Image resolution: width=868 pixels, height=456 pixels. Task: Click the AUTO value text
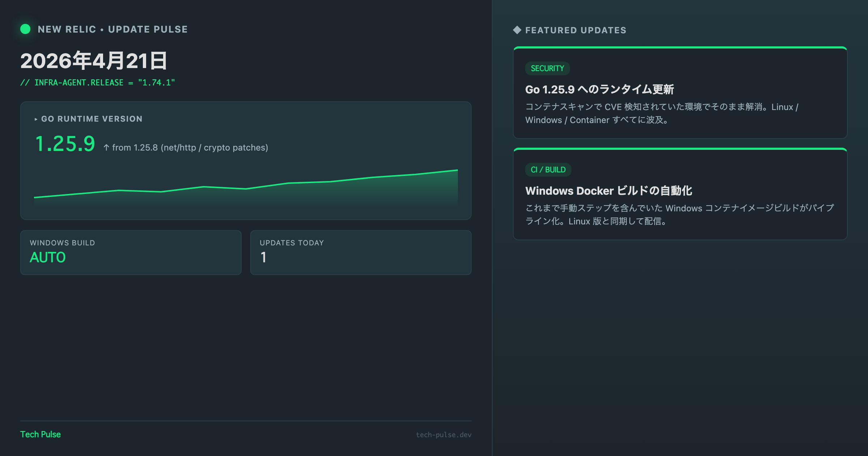click(x=48, y=257)
